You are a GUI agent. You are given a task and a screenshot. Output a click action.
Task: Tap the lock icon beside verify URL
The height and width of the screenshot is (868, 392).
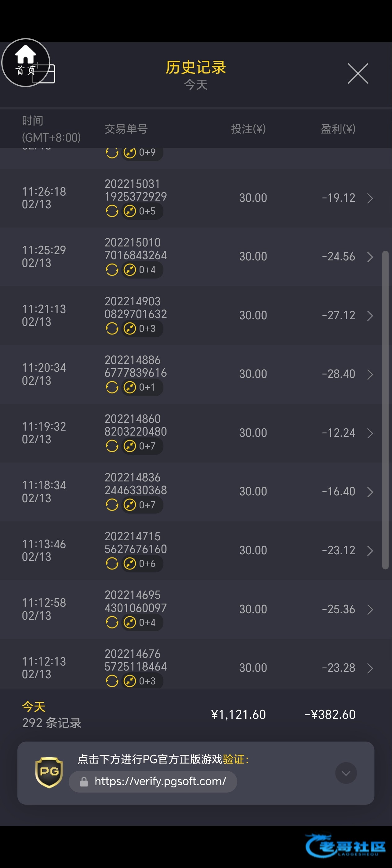(84, 782)
